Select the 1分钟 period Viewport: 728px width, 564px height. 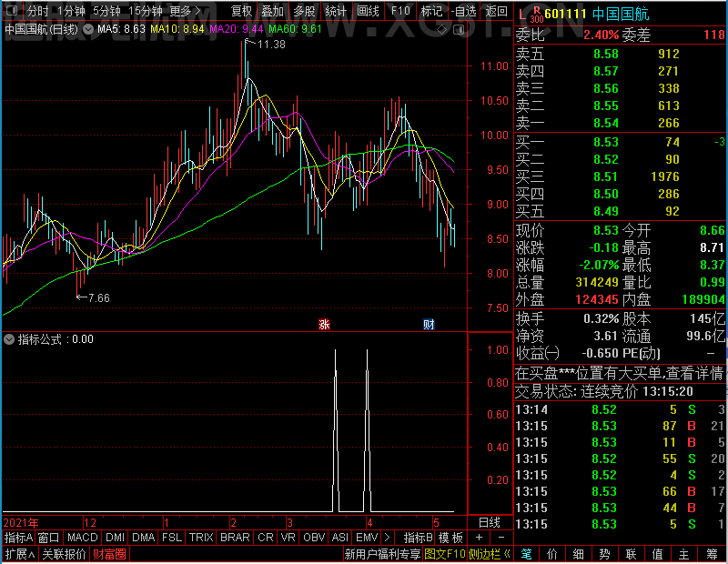click(x=71, y=11)
